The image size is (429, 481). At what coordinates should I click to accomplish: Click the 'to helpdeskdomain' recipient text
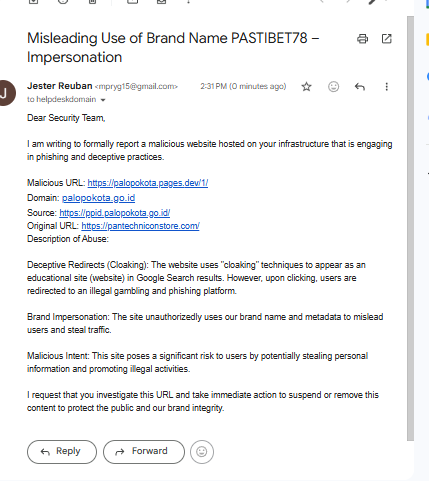click(62, 99)
